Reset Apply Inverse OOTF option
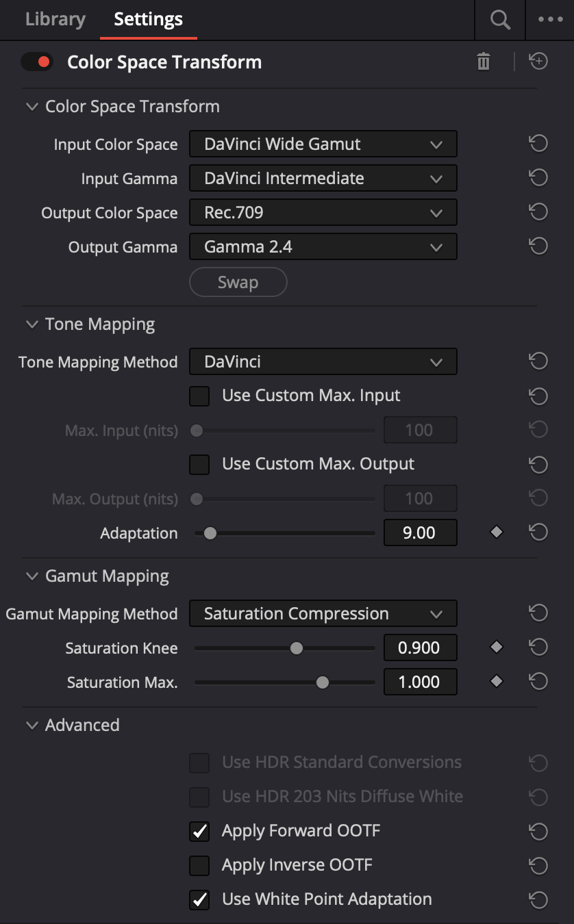 point(538,865)
